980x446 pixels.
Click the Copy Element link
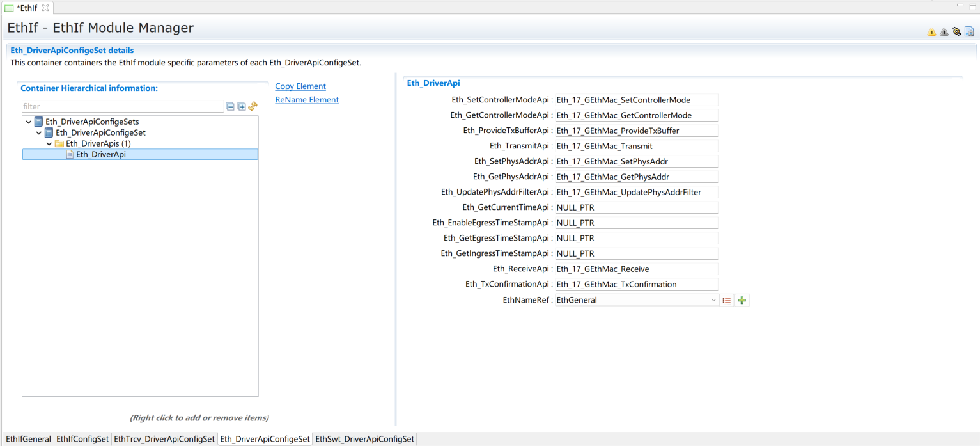[x=300, y=86]
